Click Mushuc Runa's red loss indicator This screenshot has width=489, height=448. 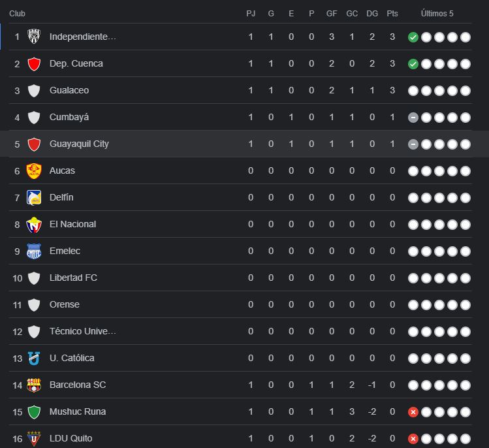tap(413, 412)
